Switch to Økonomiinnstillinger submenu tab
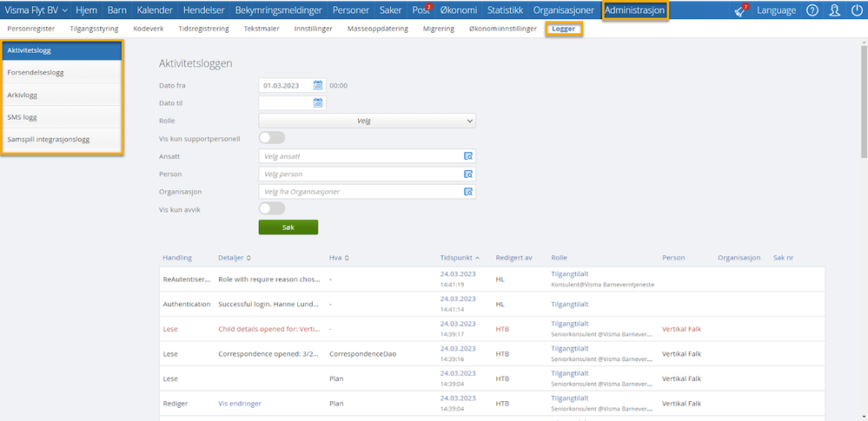This screenshot has height=421, width=868. pyautogui.click(x=502, y=29)
